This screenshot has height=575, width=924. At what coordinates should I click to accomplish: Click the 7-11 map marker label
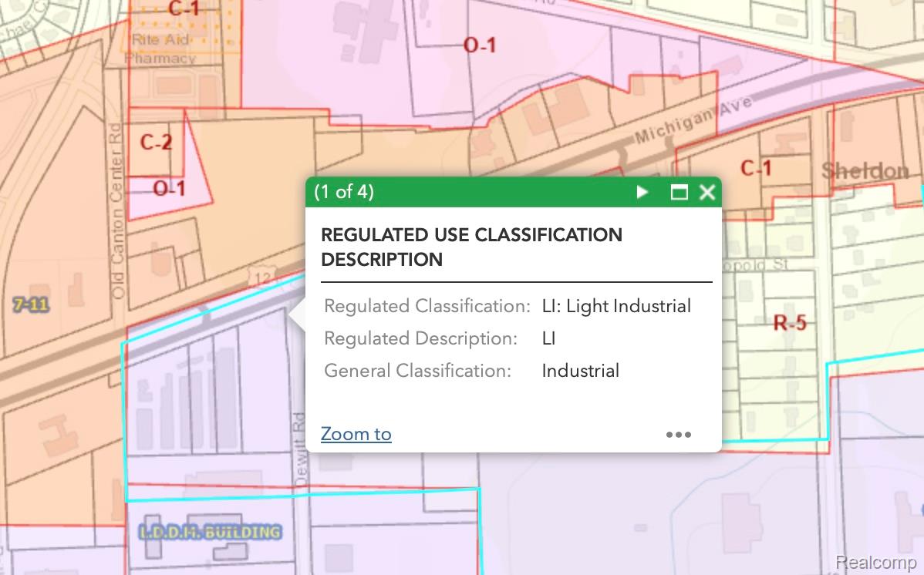click(x=31, y=305)
